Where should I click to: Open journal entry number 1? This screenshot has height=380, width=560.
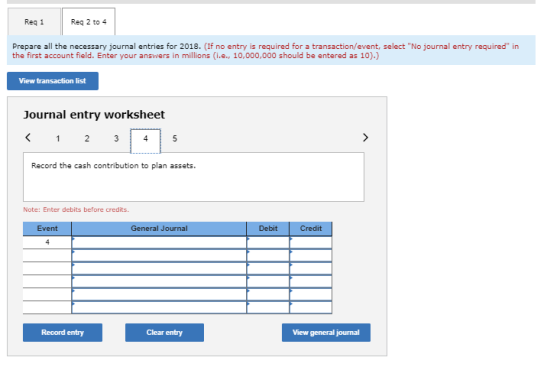58,139
